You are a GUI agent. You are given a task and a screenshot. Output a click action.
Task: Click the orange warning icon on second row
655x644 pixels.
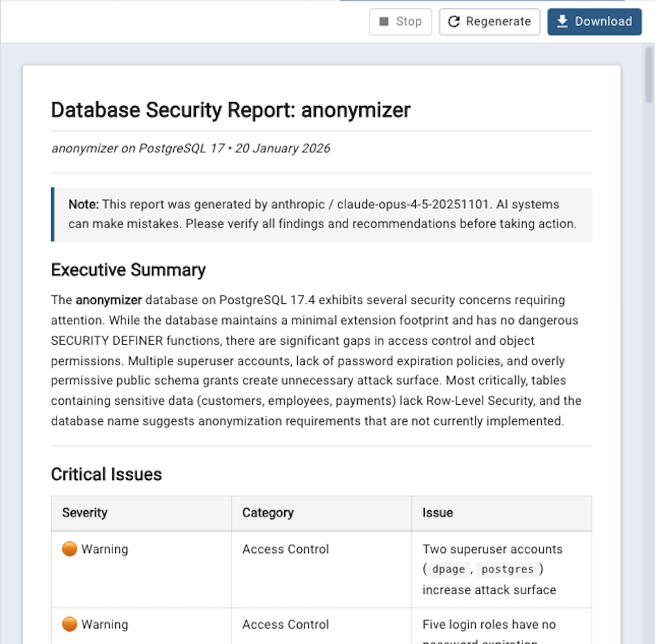70,625
